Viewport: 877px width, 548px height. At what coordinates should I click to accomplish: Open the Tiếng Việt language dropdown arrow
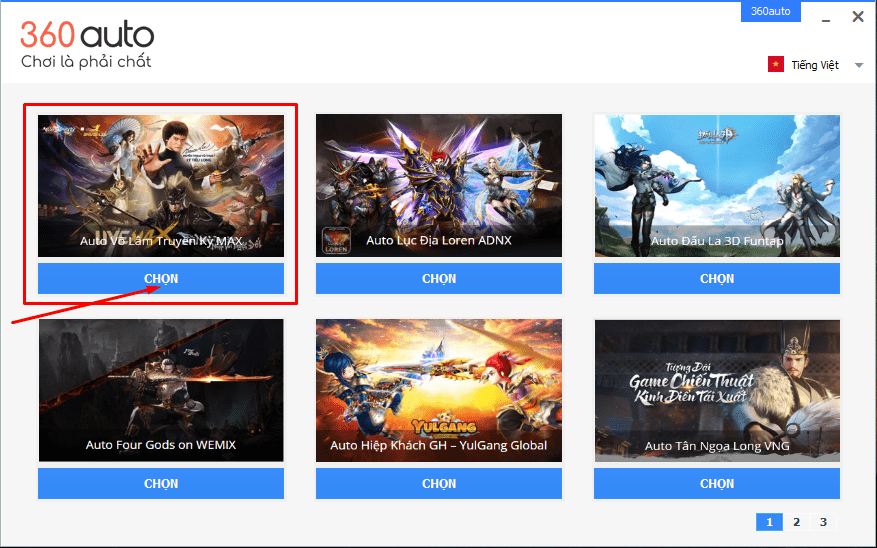point(859,65)
